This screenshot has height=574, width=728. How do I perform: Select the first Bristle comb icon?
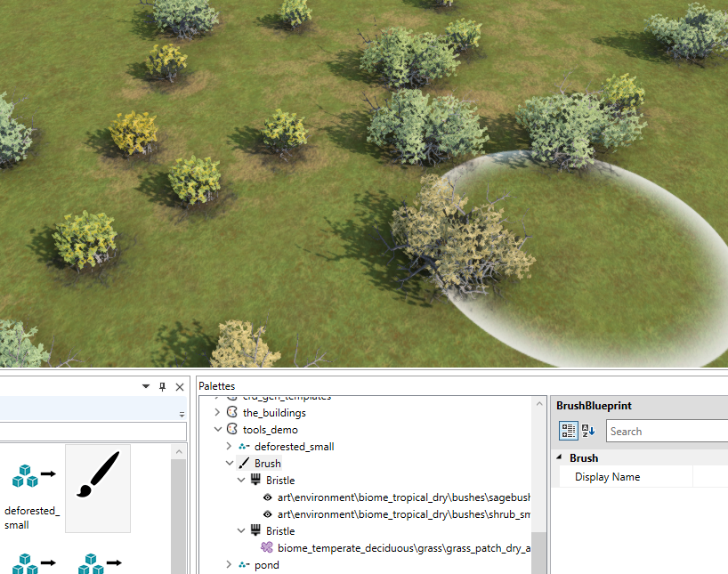pyautogui.click(x=255, y=480)
